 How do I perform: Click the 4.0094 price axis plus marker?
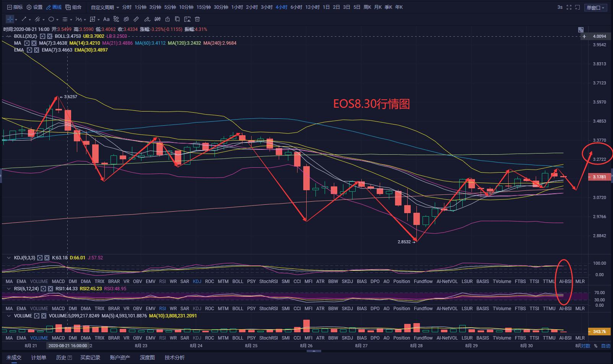click(x=584, y=36)
